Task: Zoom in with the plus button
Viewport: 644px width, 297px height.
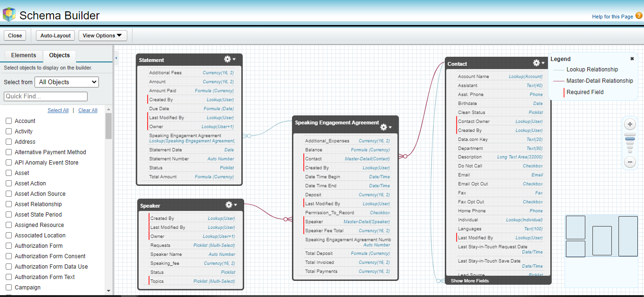Action: 630,125
